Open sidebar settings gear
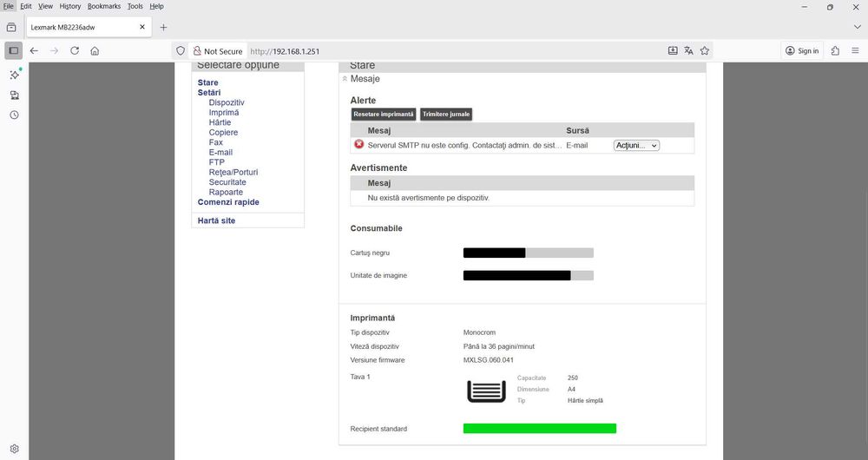The height and width of the screenshot is (460, 868). 15,449
